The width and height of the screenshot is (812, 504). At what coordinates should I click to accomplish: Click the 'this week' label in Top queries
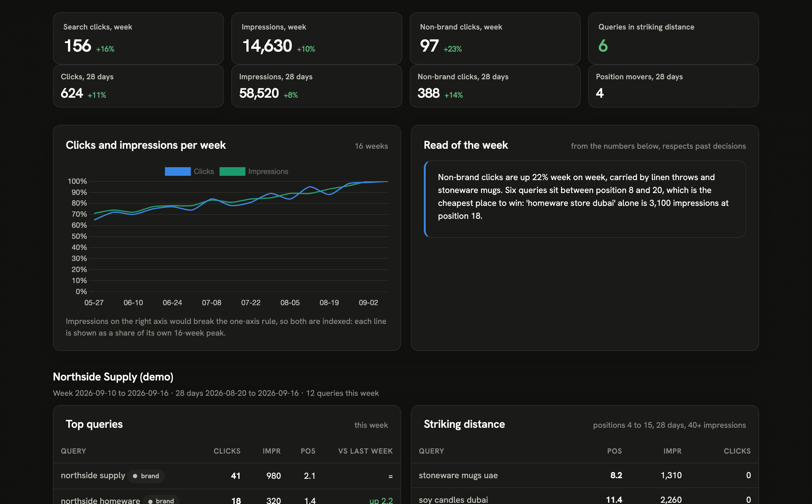pos(371,425)
